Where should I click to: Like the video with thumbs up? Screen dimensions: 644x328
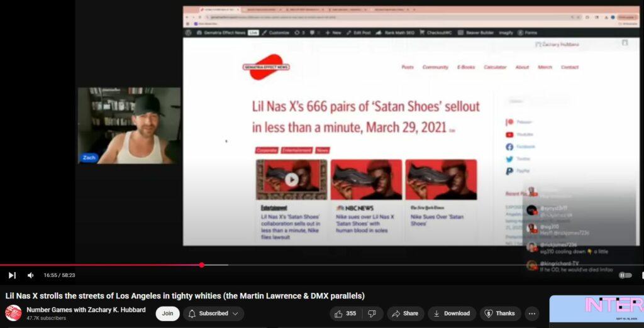(x=345, y=314)
